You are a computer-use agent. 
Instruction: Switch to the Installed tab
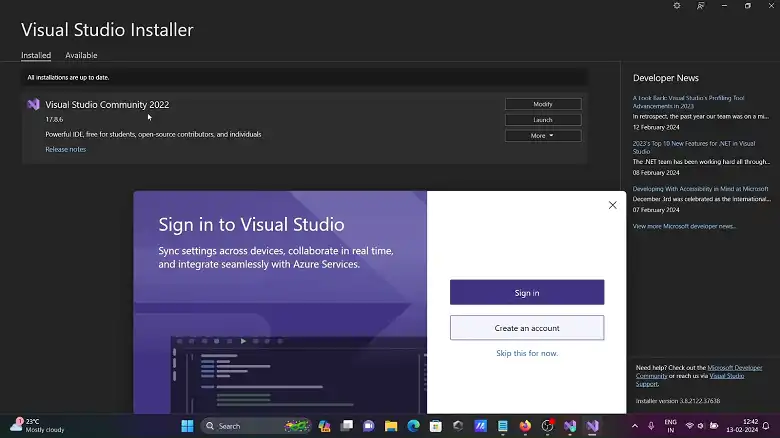point(36,55)
